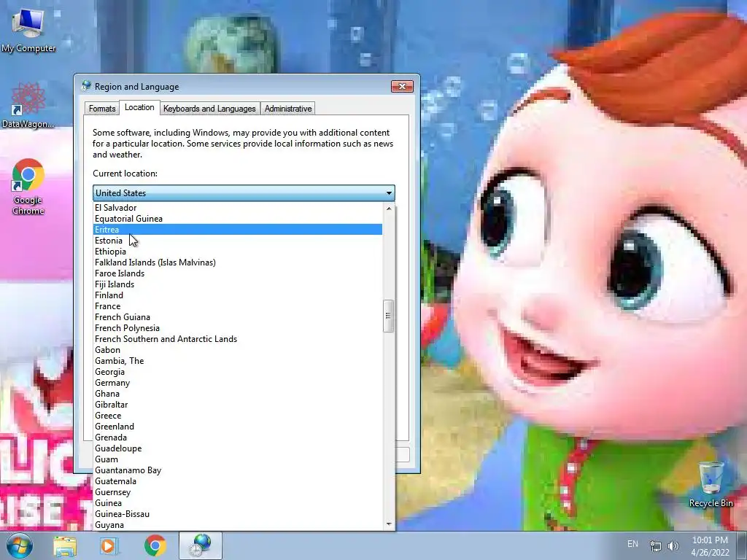Open the Keyboards and Languages tab
The height and width of the screenshot is (560, 747).
click(209, 109)
